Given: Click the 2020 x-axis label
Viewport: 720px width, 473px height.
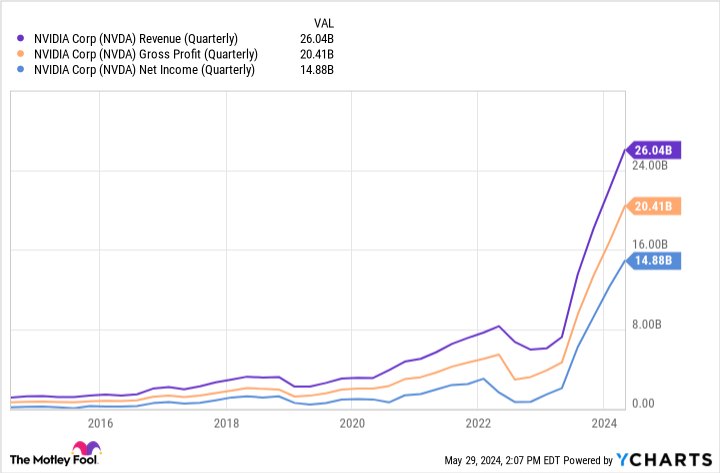Looking at the screenshot, I should tap(352, 423).
